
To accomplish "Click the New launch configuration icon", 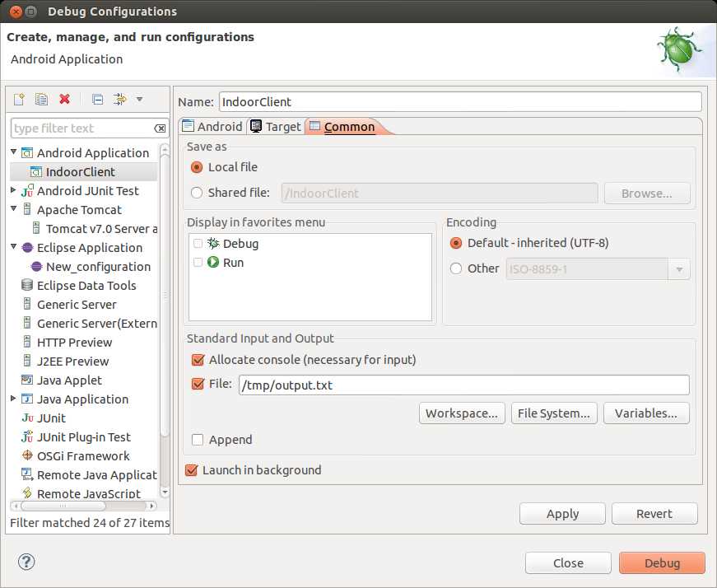I will pyautogui.click(x=19, y=100).
